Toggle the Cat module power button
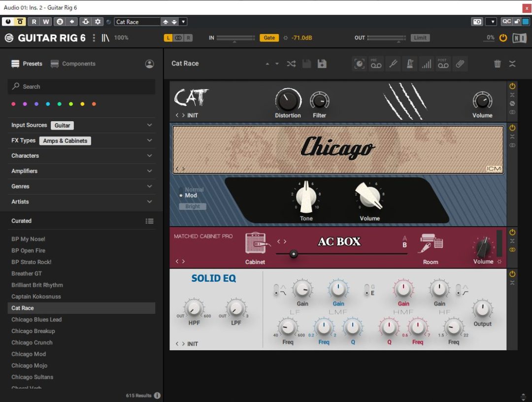 pos(512,86)
